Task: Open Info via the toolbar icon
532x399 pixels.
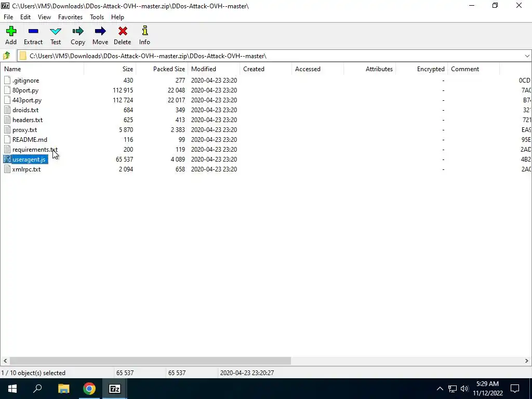Action: click(145, 31)
